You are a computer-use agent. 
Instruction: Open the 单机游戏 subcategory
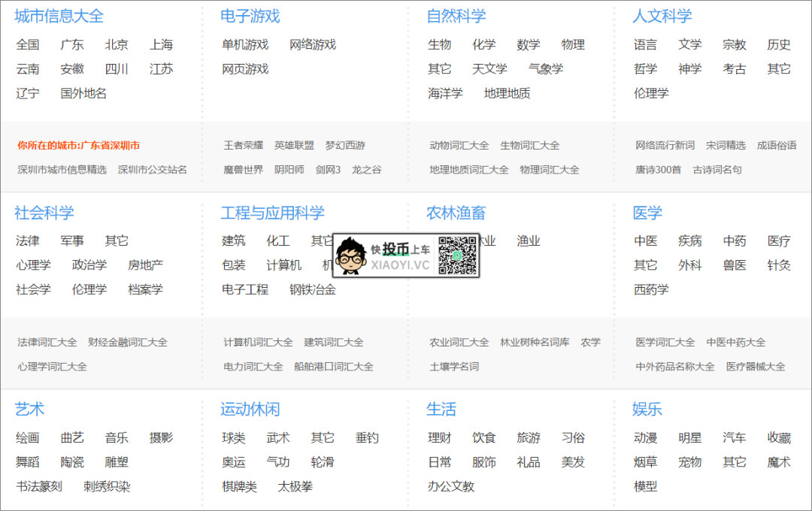point(245,44)
